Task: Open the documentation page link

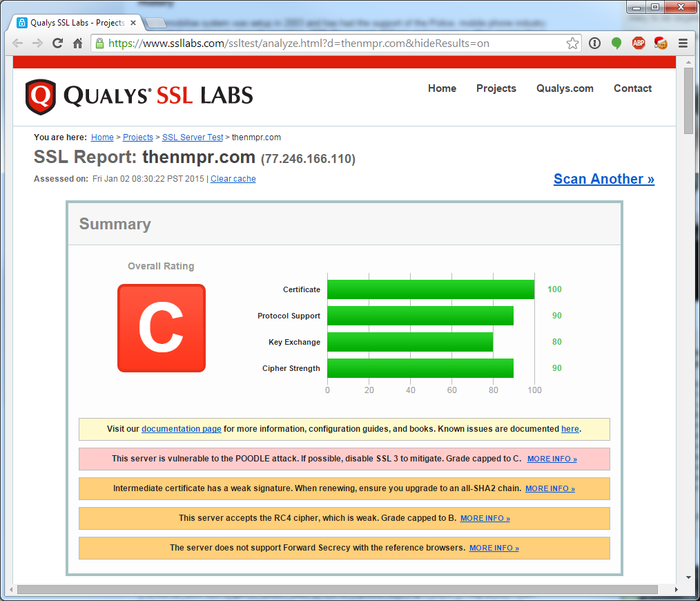Action: (x=182, y=429)
